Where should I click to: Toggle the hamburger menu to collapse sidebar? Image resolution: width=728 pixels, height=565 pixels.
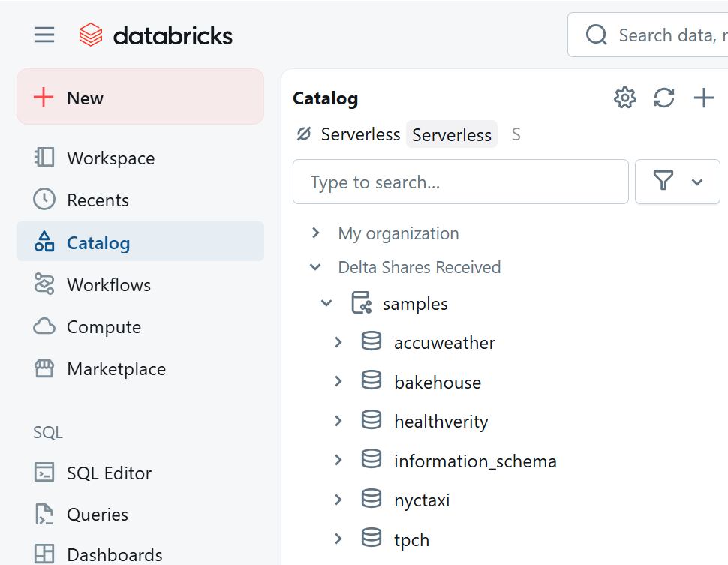44,35
